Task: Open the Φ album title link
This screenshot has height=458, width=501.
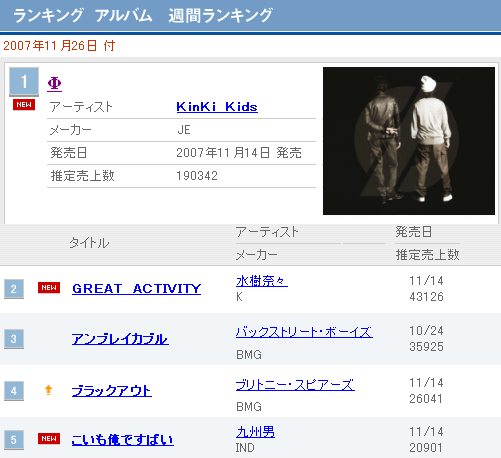Action: [54, 84]
